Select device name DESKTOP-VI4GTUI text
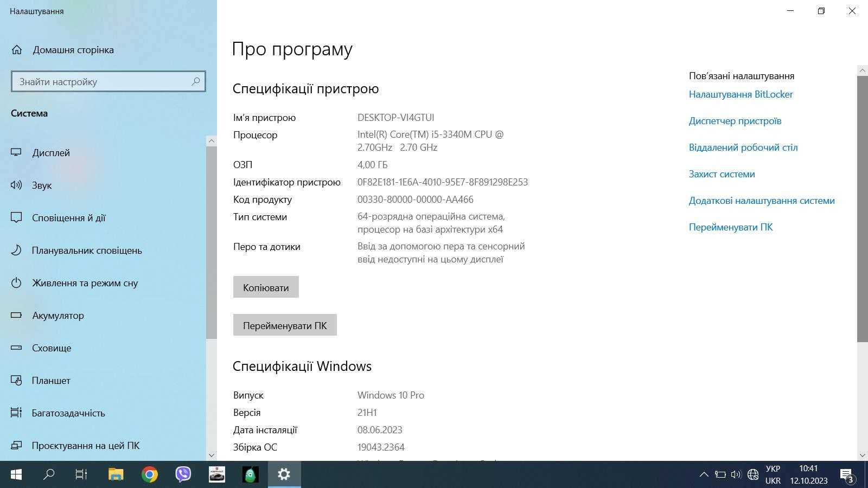The image size is (868, 488). [x=395, y=118]
